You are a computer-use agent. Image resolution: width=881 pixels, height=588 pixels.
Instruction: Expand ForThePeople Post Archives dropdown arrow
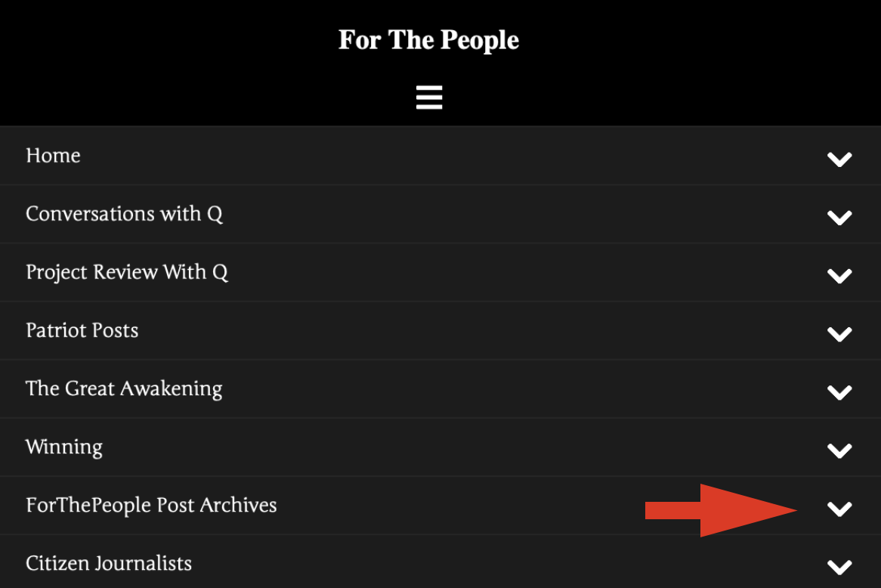pyautogui.click(x=839, y=509)
